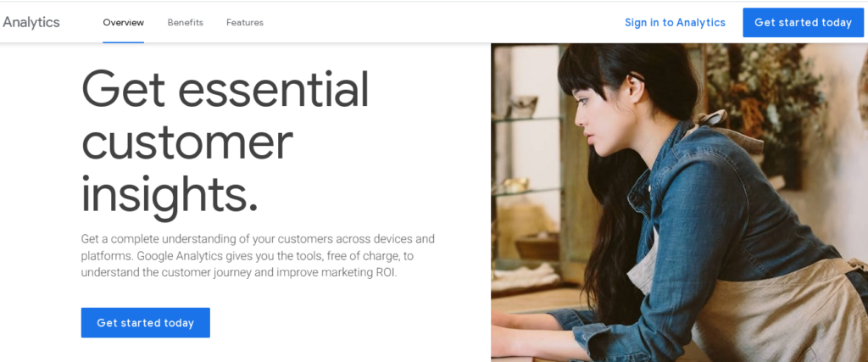Open the Benefits tab

(186, 23)
